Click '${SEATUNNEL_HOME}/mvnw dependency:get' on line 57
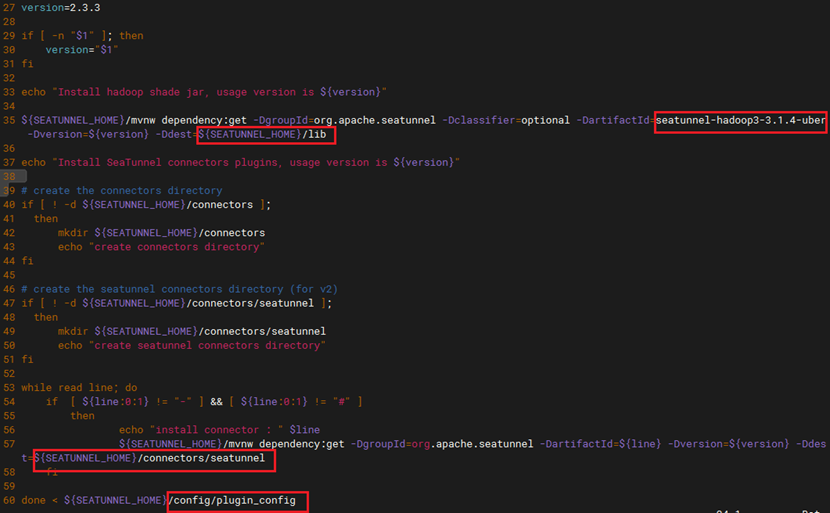This screenshot has width=830, height=513. point(232,444)
